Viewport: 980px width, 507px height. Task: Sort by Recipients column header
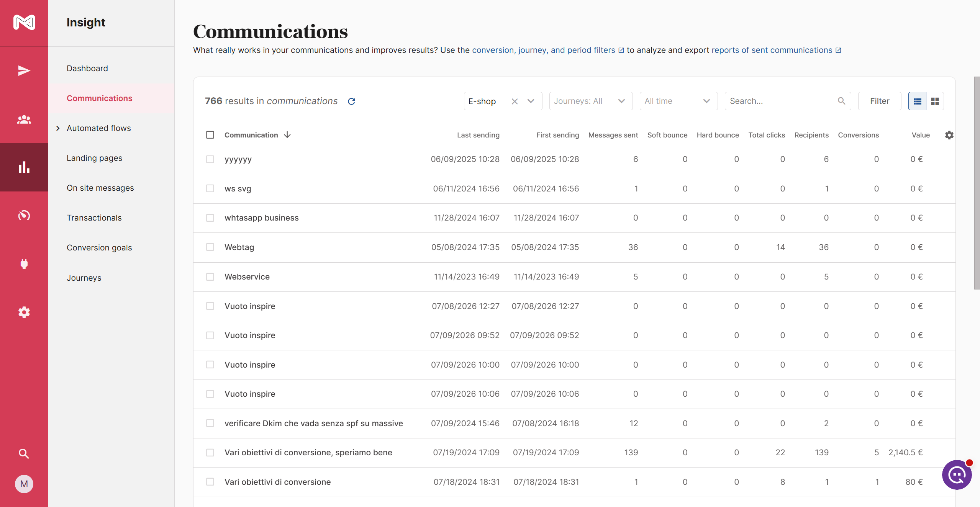[x=811, y=135]
